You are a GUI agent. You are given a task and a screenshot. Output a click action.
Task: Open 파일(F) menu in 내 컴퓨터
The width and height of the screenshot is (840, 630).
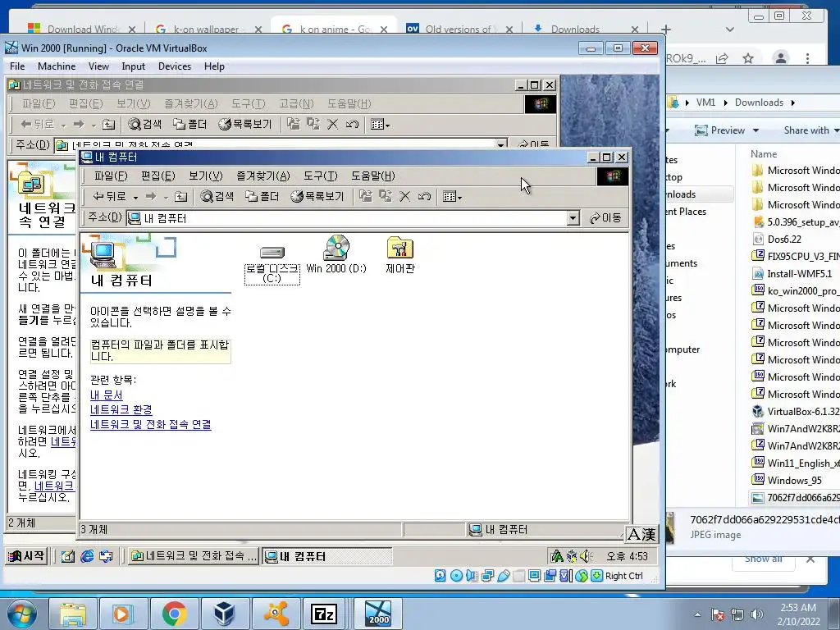point(111,176)
